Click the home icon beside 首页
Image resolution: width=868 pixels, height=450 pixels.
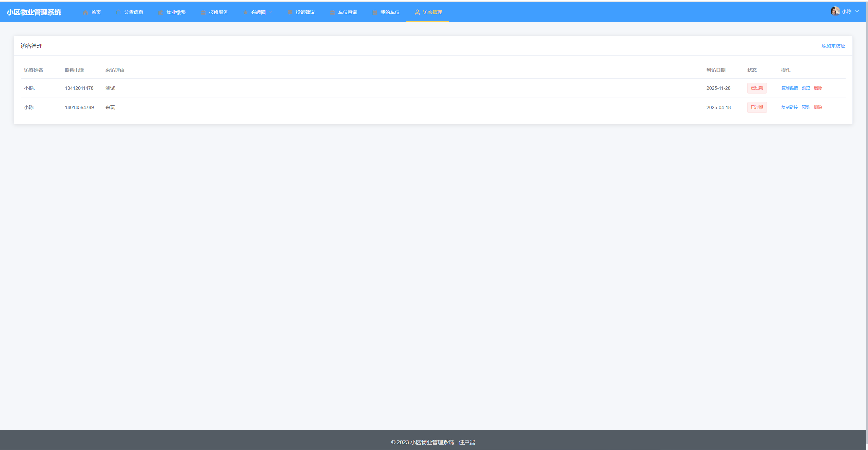(85, 12)
